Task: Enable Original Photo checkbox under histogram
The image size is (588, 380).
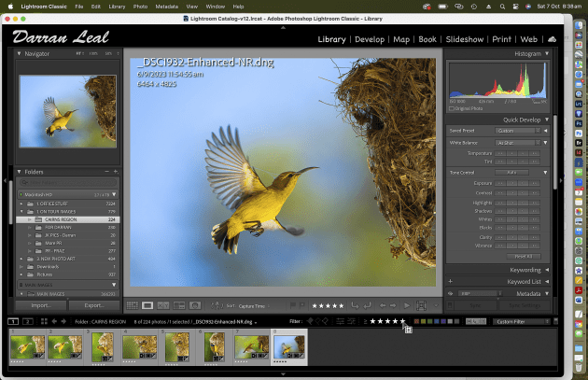Action: tap(452, 109)
